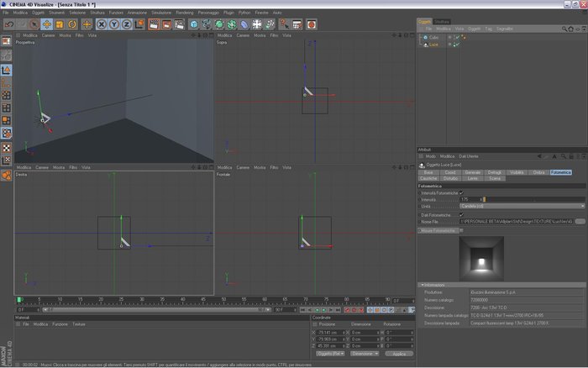Select the Luce object in the object list

pyautogui.click(x=433, y=45)
